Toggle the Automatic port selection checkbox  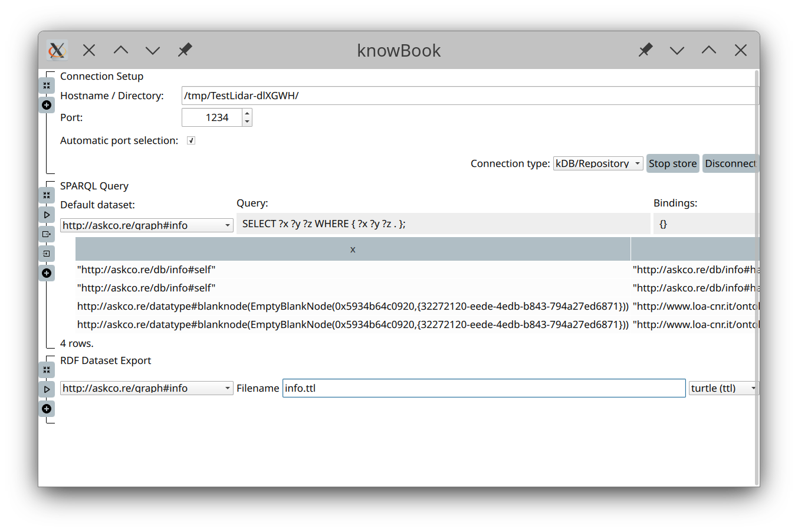(x=191, y=140)
